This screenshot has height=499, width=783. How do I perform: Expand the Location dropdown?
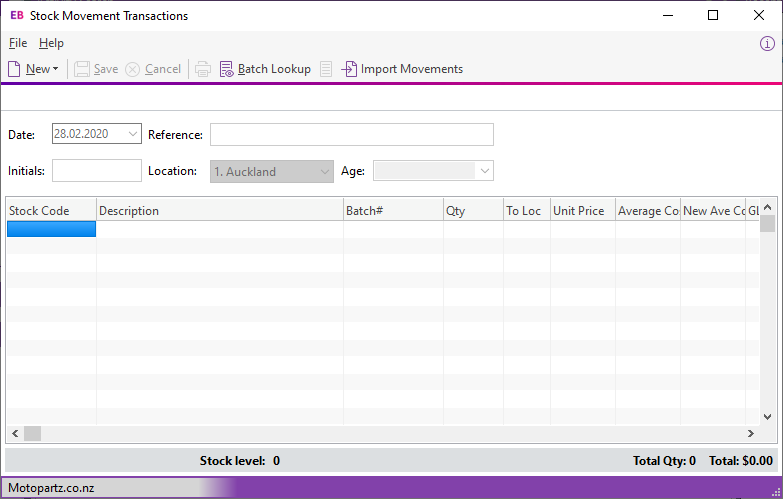(x=324, y=171)
